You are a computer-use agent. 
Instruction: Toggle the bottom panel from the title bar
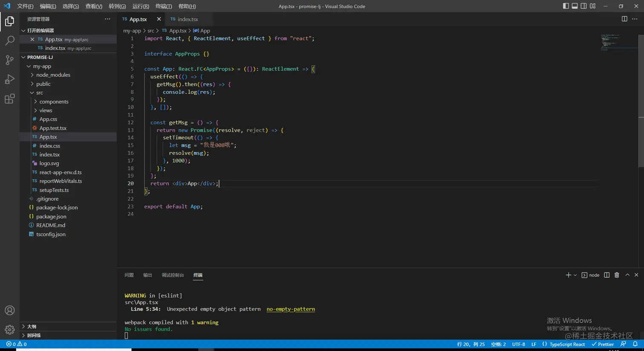tap(575, 6)
